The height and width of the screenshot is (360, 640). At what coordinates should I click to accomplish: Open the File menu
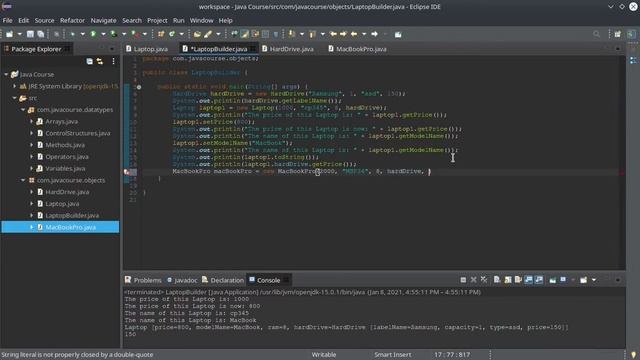point(7,20)
